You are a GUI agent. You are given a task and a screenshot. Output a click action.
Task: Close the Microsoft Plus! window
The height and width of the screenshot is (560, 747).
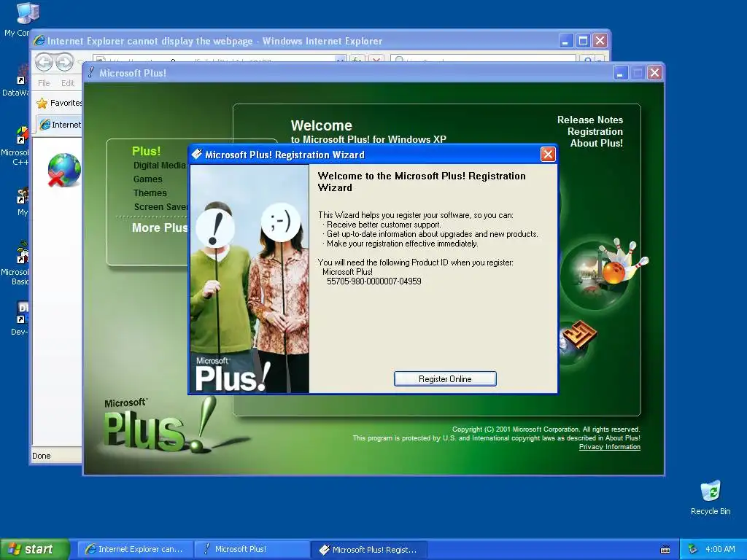click(x=654, y=73)
